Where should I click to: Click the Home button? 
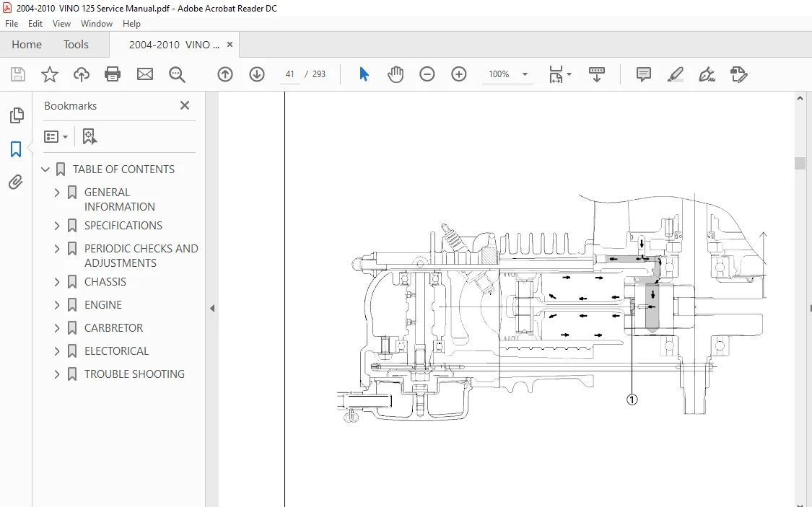click(27, 45)
